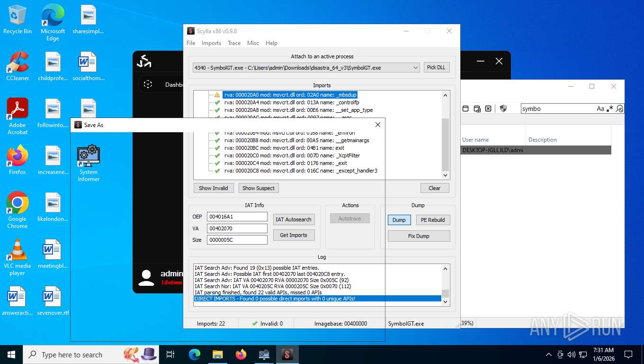Screen dimensions: 644x364
Task: Toggle regex search option in System Informer
Action: click(x=610, y=109)
